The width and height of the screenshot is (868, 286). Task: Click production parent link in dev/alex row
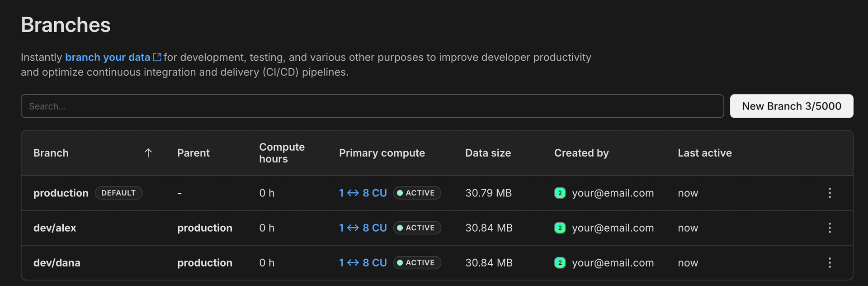coord(204,228)
